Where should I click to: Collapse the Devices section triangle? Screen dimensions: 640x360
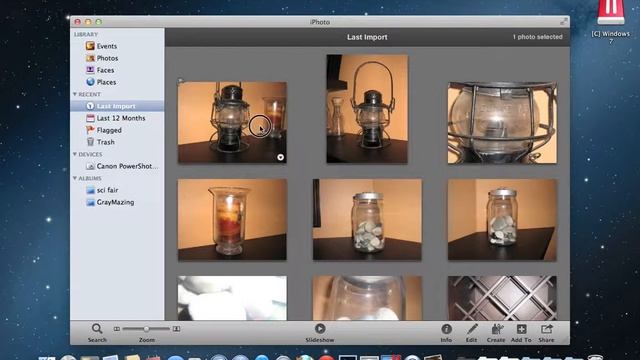(x=75, y=154)
